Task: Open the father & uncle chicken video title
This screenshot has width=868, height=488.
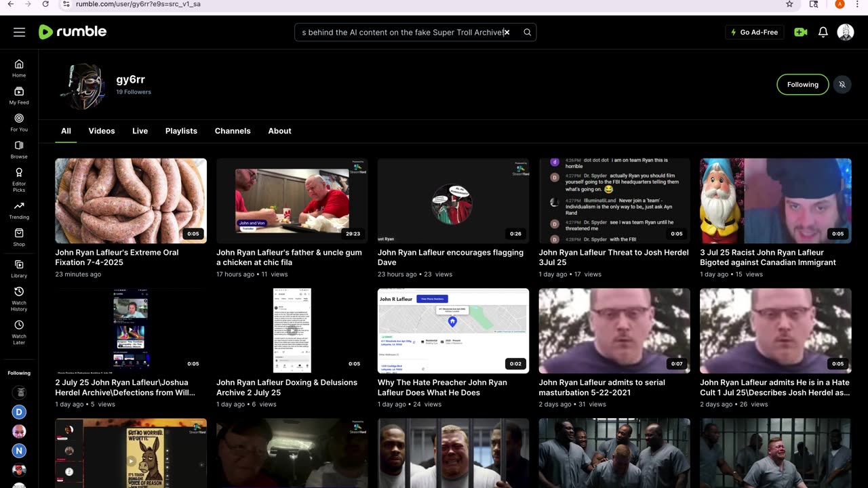Action: point(289,258)
